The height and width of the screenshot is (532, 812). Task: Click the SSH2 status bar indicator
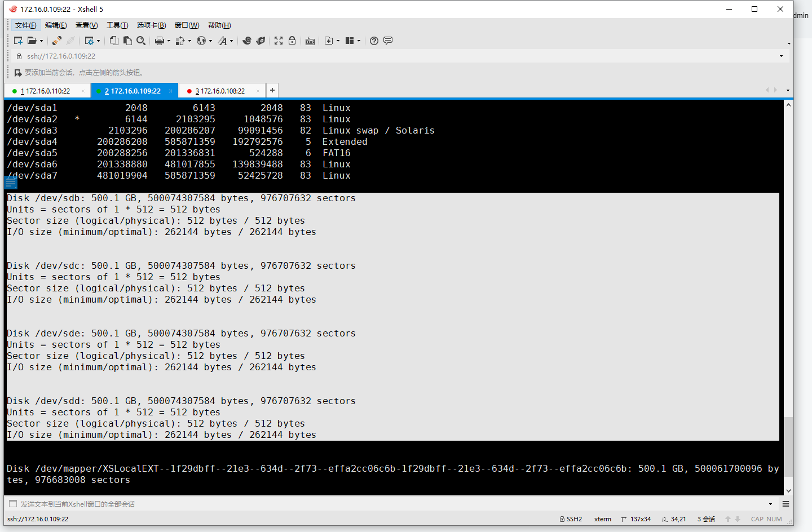pos(571,519)
